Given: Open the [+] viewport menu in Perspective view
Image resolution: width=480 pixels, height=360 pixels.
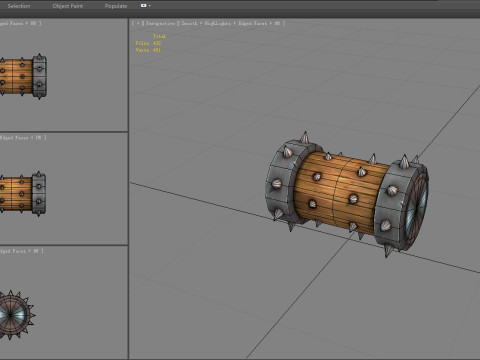Looking at the screenshot, I should tap(138, 23).
